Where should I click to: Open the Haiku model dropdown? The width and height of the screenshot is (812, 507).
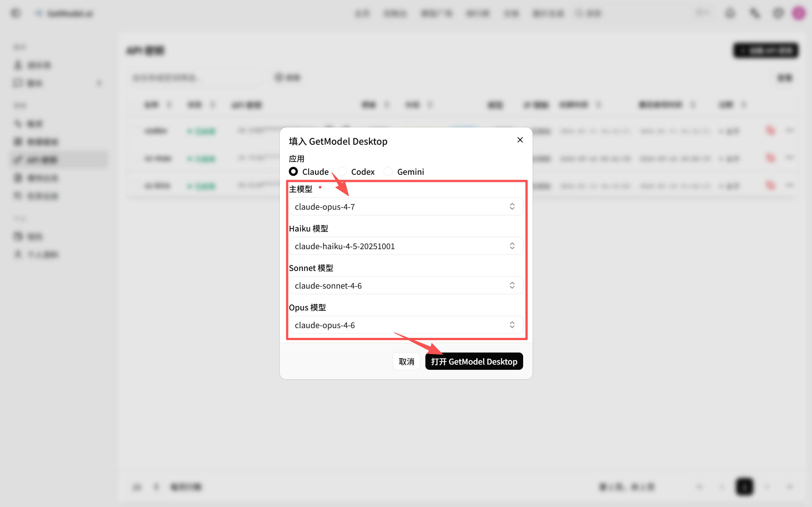(x=406, y=246)
